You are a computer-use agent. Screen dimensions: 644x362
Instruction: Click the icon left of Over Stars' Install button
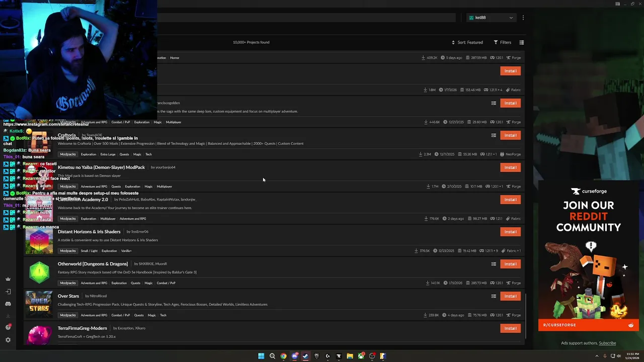[x=494, y=296]
